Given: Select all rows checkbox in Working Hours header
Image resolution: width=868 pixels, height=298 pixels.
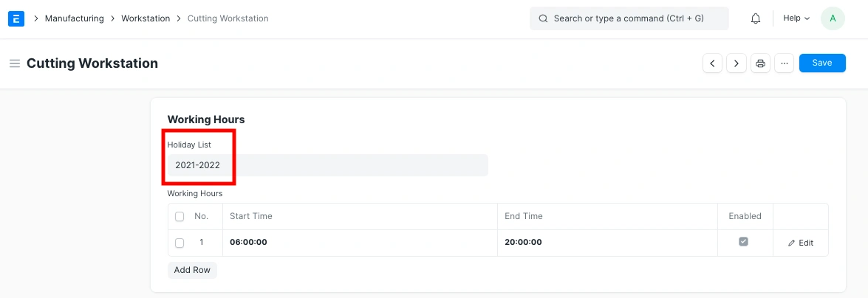Looking at the screenshot, I should (x=180, y=216).
